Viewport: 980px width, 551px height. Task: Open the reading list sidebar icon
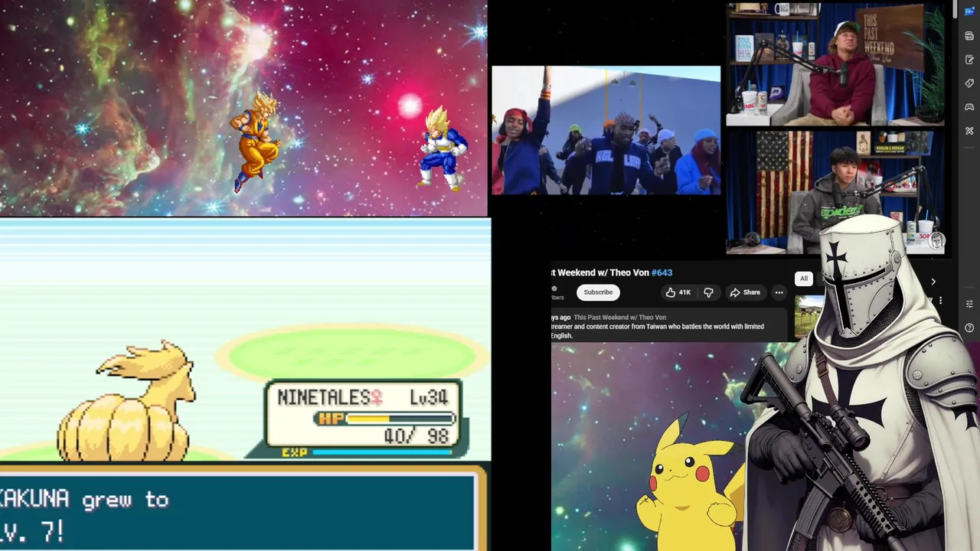tap(969, 36)
